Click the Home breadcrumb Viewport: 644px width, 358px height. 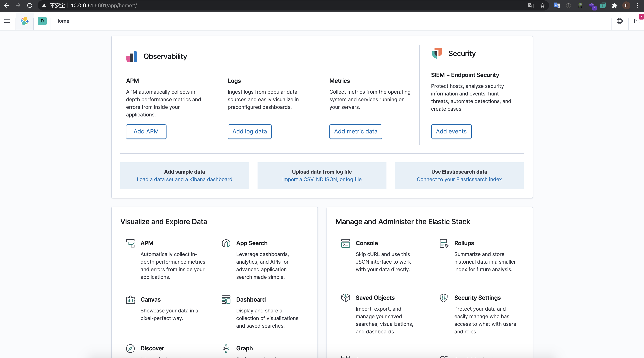pos(62,21)
